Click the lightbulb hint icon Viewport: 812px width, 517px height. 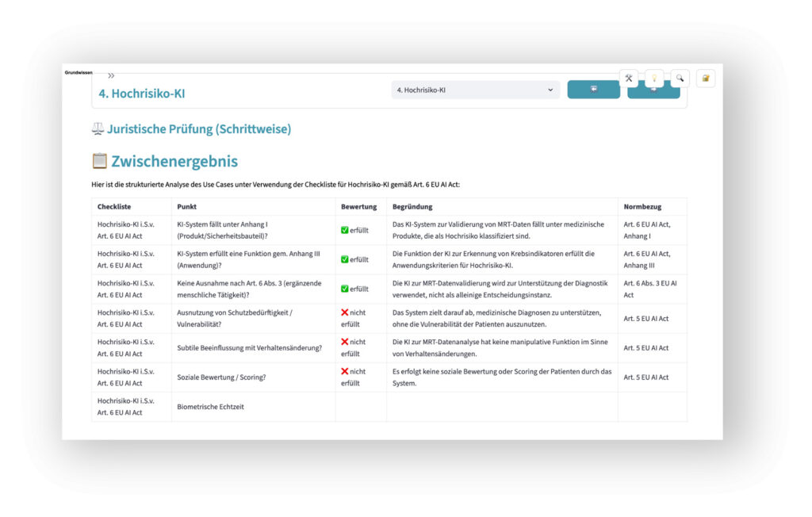pos(654,79)
